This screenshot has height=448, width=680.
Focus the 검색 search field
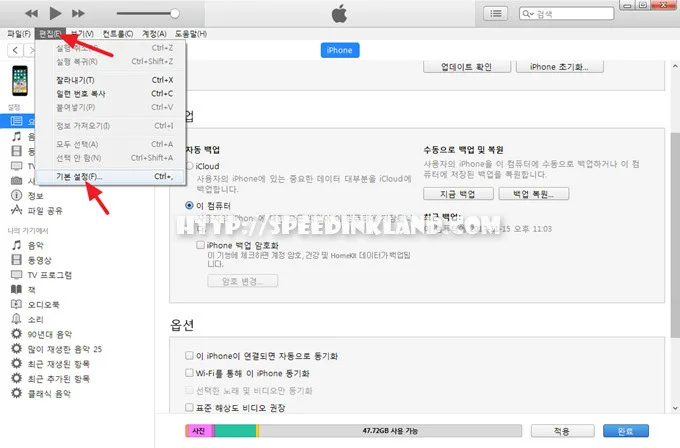point(567,13)
